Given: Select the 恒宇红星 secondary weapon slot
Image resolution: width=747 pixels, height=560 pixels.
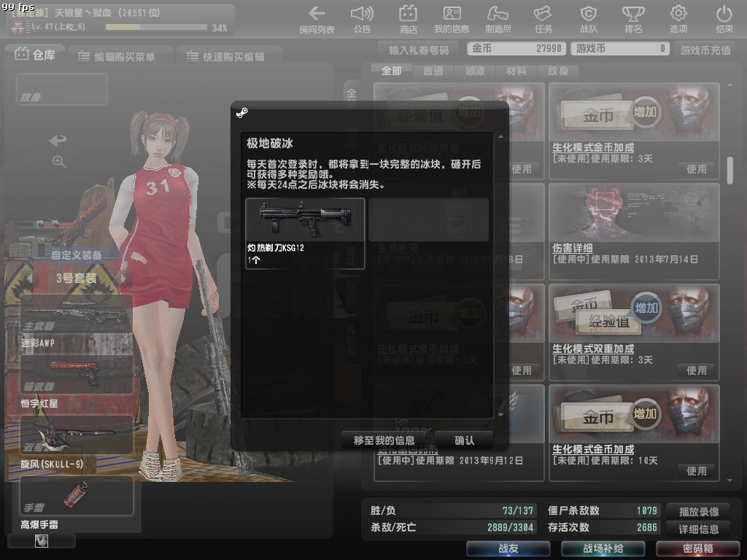Looking at the screenshot, I should click(76, 374).
